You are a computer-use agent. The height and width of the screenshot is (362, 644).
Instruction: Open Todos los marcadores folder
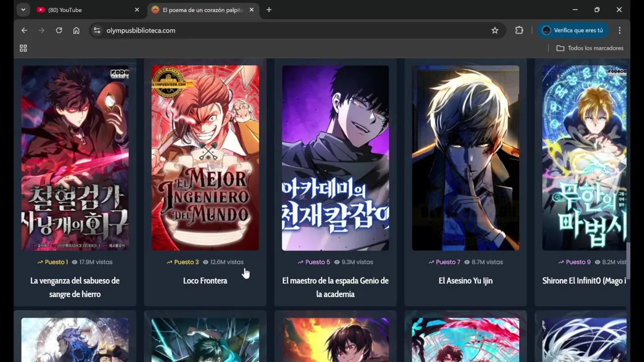(590, 48)
